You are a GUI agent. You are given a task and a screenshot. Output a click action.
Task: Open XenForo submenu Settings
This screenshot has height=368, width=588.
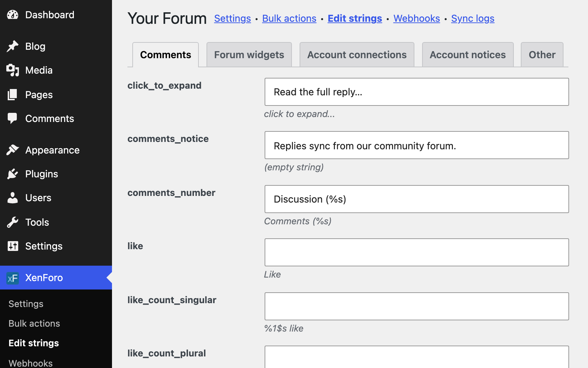[26, 304]
